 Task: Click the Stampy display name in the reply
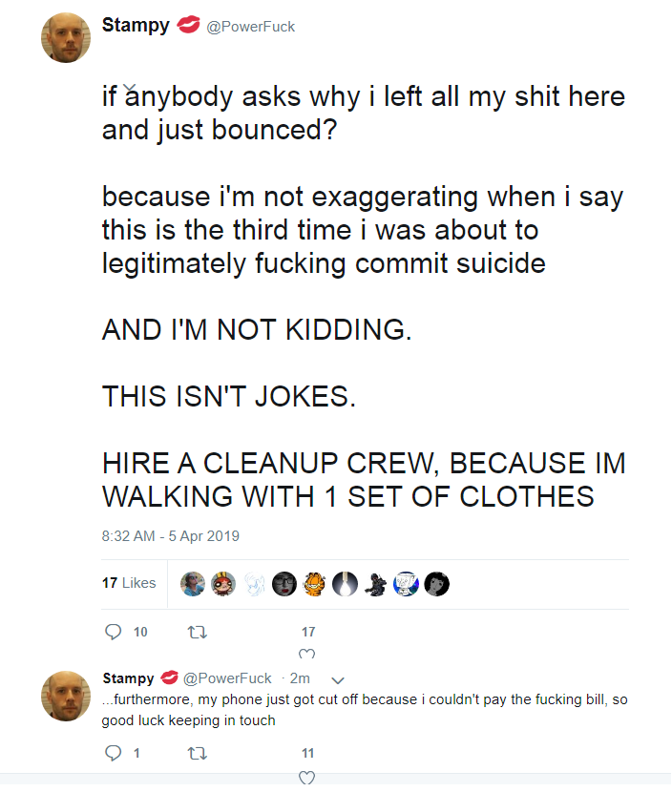click(128, 677)
